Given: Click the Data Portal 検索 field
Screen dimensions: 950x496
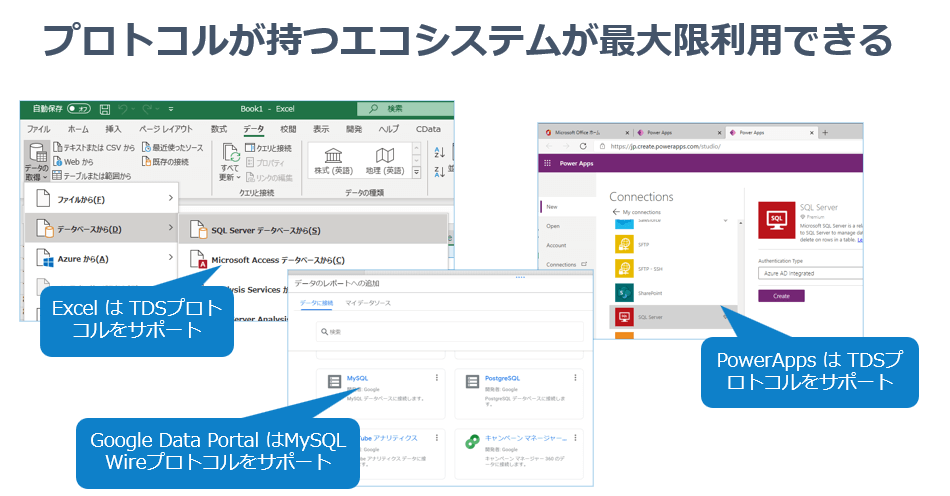Looking at the screenshot, I should point(450,331).
